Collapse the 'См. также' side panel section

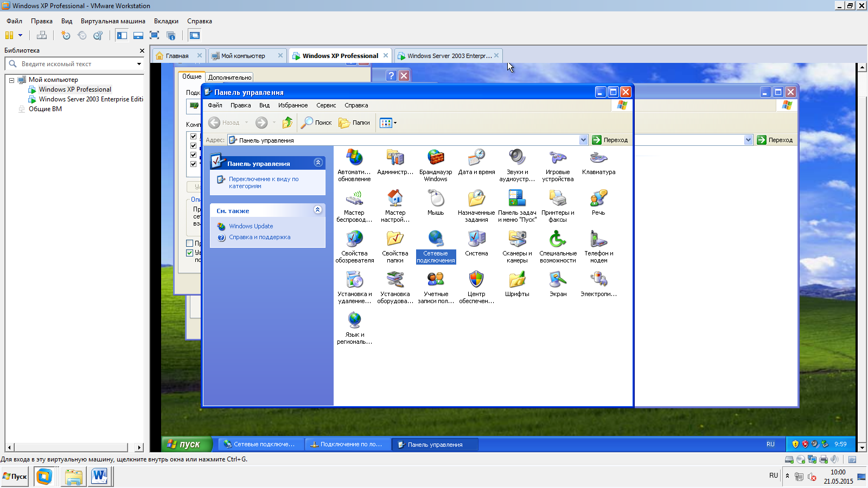click(x=318, y=209)
